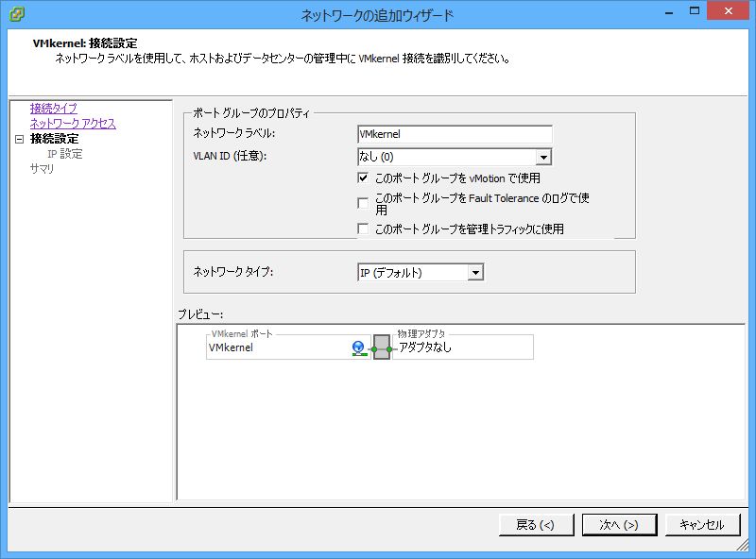Select the サマリ step in sidebar
Image resolution: width=756 pixels, height=559 pixels.
pyautogui.click(x=42, y=169)
